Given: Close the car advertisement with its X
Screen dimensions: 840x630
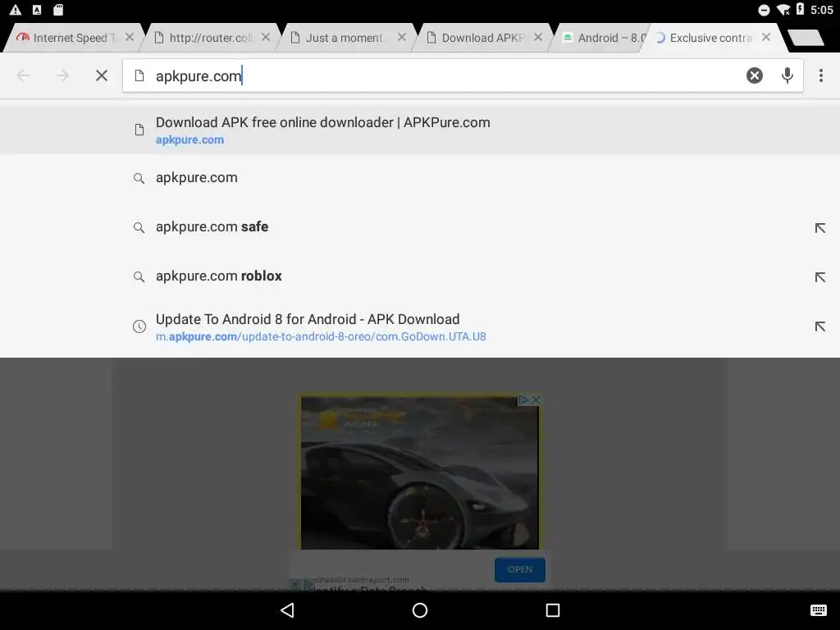Looking at the screenshot, I should point(535,399).
